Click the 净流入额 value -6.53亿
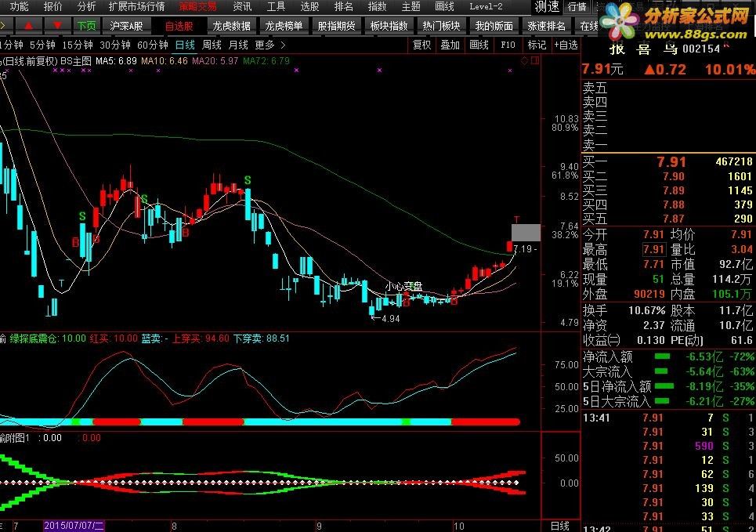The image size is (756, 532). click(704, 357)
